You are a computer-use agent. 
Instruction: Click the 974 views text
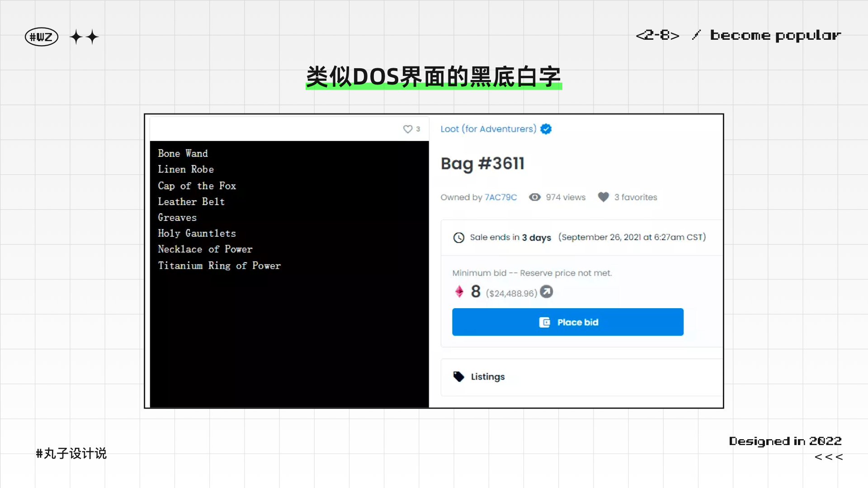tap(565, 197)
